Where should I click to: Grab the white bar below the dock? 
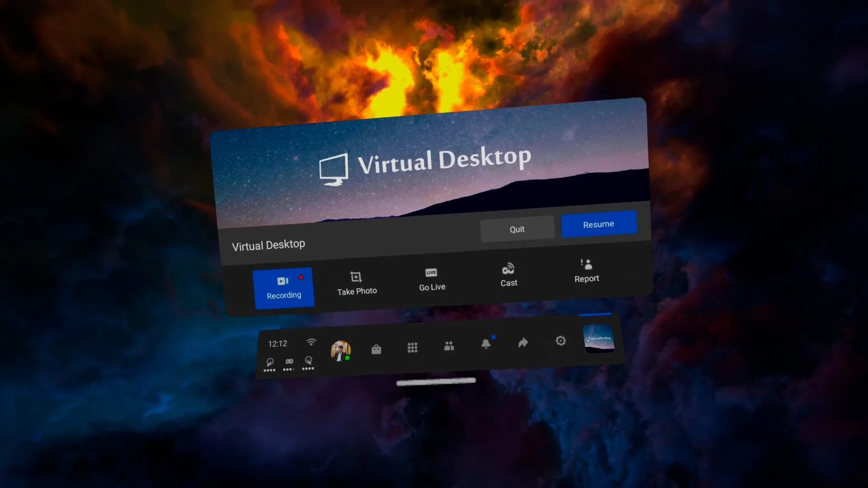(436, 382)
